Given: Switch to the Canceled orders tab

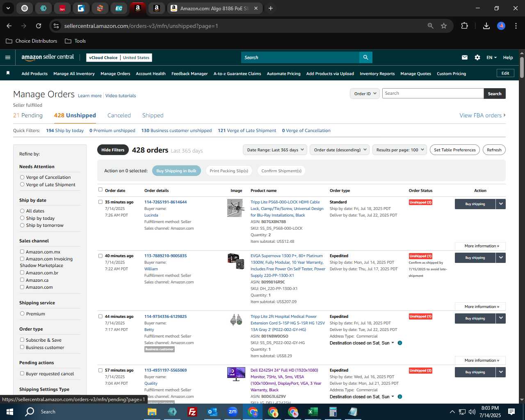Looking at the screenshot, I should click(x=119, y=116).
